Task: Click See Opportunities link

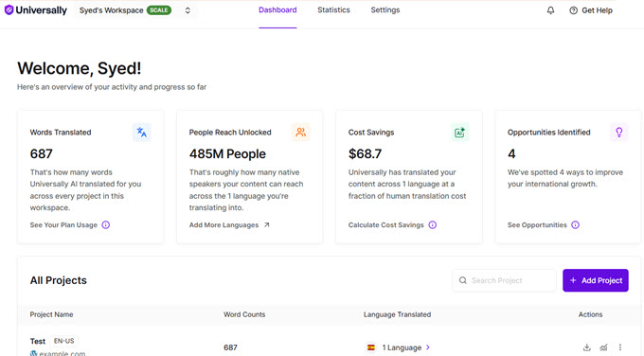Action: click(x=537, y=225)
